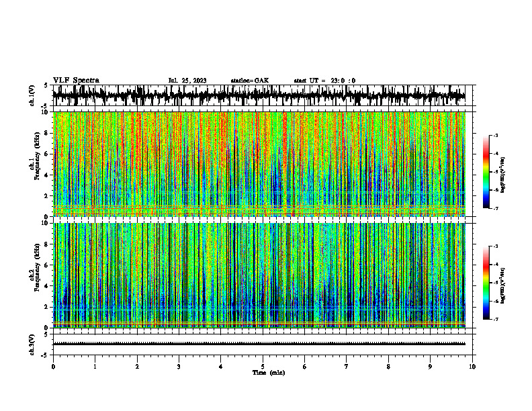Click the "ch.3(V)" axis label
Viewport: 532px width, 411px height.
(32, 345)
